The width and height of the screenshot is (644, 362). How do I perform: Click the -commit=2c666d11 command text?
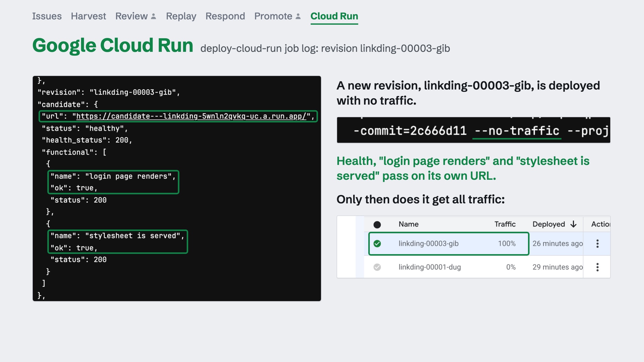pos(410,131)
